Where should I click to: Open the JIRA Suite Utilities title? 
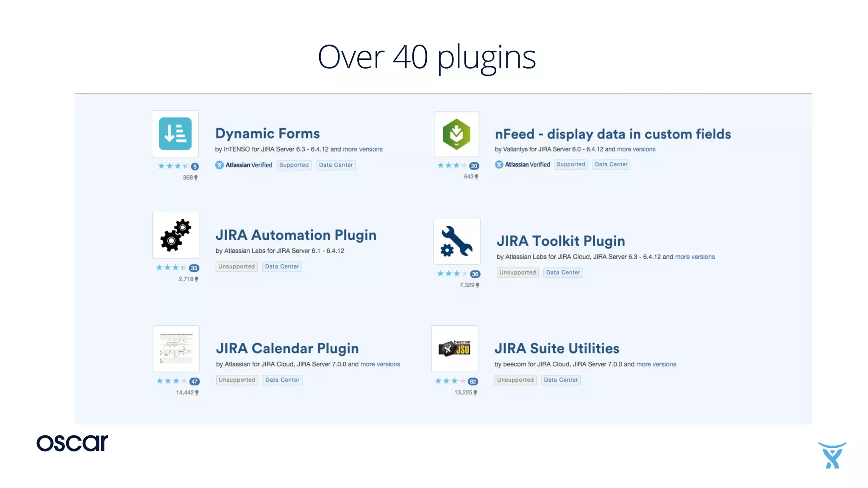(x=557, y=349)
